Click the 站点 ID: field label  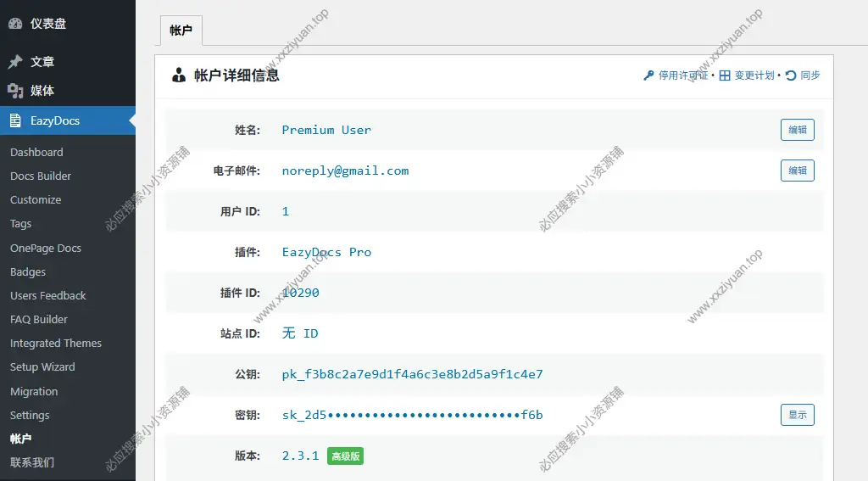coord(240,333)
